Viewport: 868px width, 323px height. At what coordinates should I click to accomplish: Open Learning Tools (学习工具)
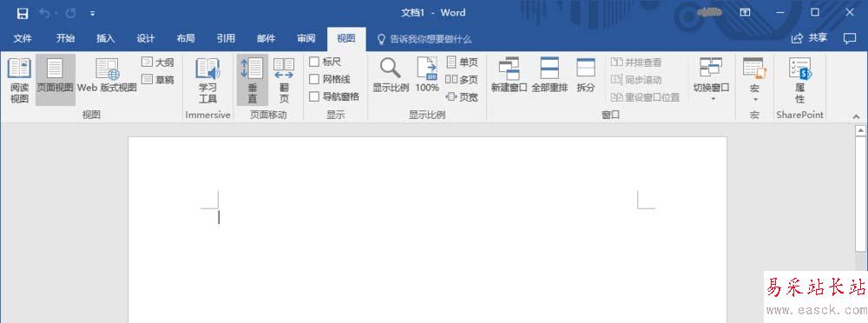tap(207, 81)
